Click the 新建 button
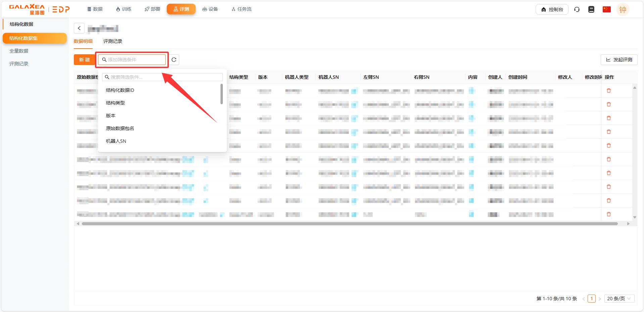Screen dimensions: 644x312 click(x=84, y=60)
